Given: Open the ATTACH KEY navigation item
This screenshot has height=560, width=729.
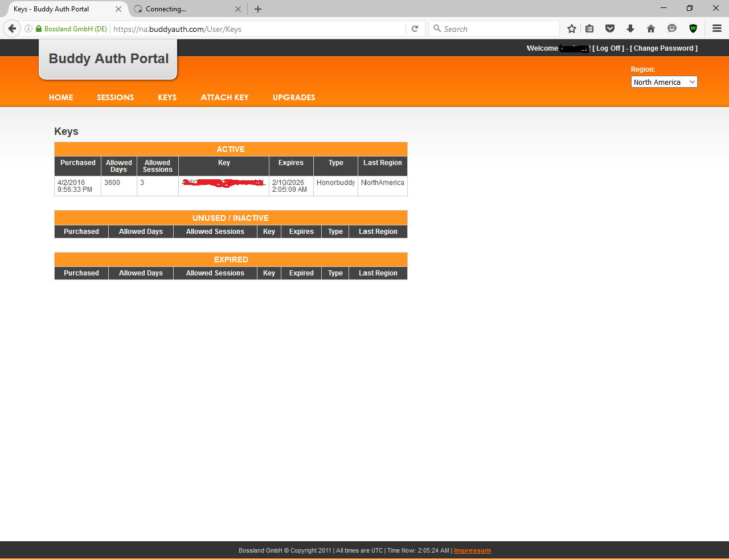Looking at the screenshot, I should coord(224,97).
